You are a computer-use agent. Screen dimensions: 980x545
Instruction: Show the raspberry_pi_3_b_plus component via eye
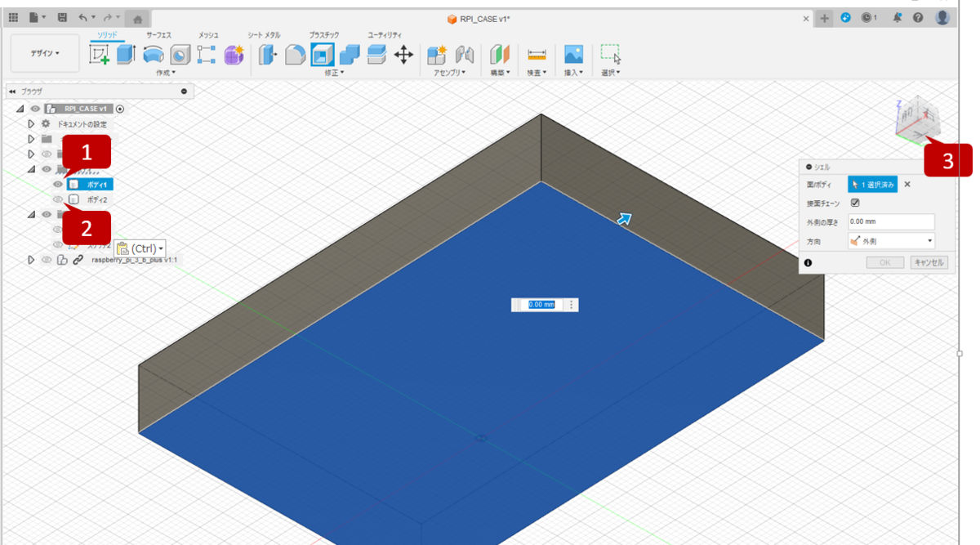pyautogui.click(x=47, y=260)
